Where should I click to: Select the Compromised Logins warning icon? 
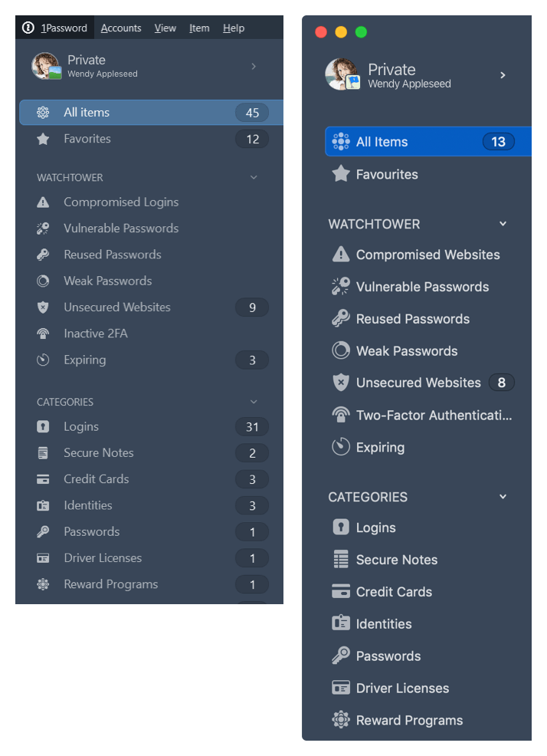(x=43, y=202)
